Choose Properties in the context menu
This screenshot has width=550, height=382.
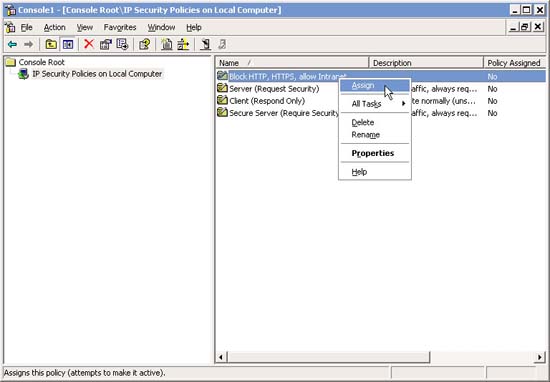375,153
